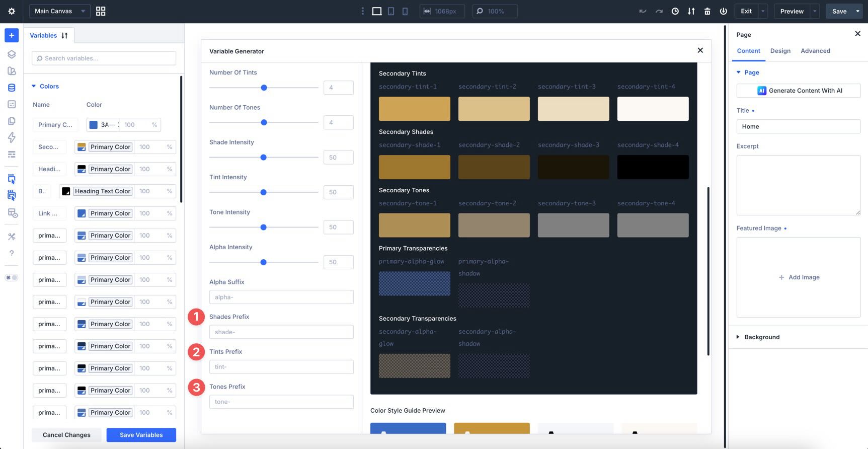Collapse the Page section expander

739,72
